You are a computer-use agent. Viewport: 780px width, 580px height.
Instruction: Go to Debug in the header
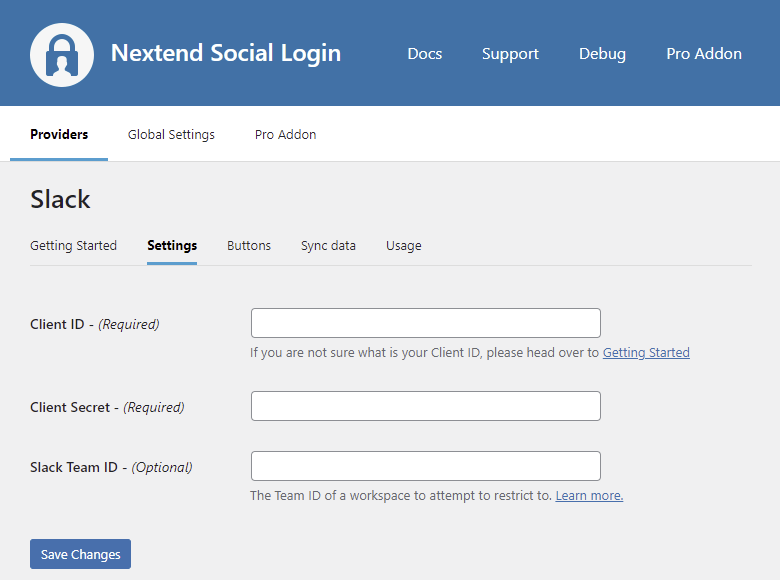click(x=602, y=54)
